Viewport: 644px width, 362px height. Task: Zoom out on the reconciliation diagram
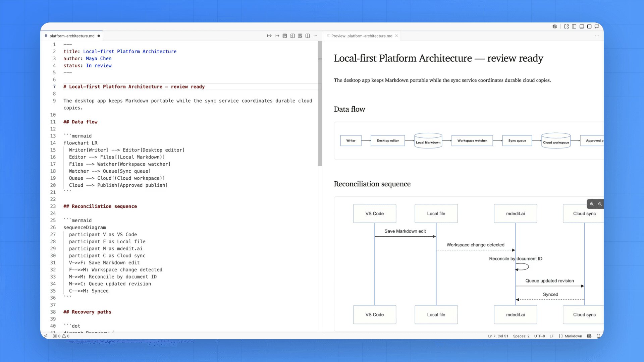point(600,204)
